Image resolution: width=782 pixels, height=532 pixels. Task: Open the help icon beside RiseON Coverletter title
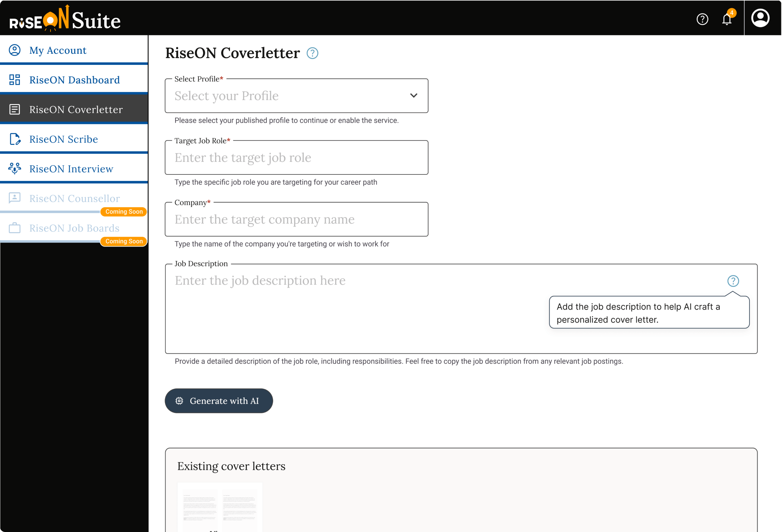[312, 53]
